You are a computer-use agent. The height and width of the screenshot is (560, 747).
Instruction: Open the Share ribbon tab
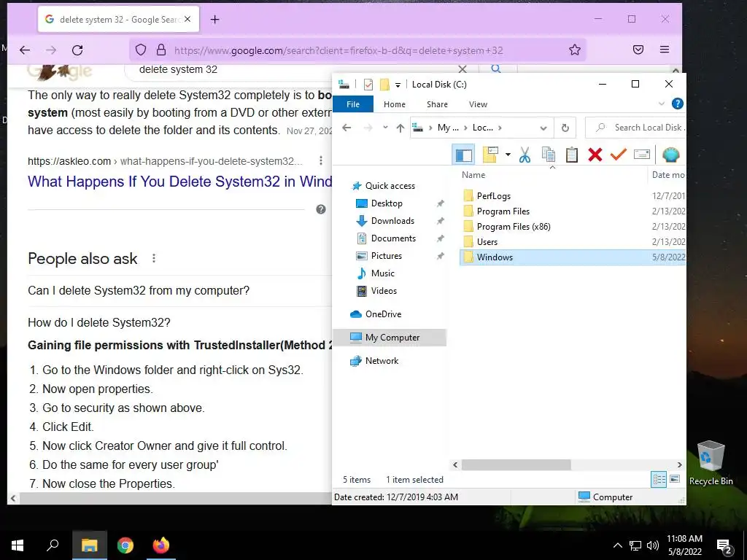pos(437,104)
